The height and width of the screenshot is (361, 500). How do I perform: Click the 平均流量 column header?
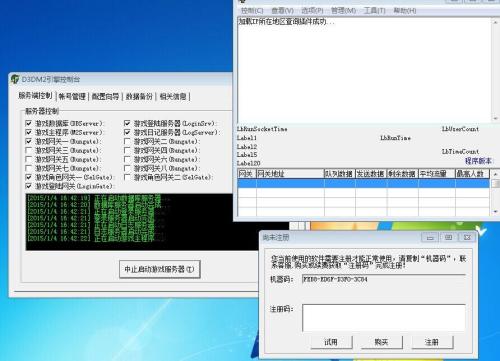coord(437,174)
